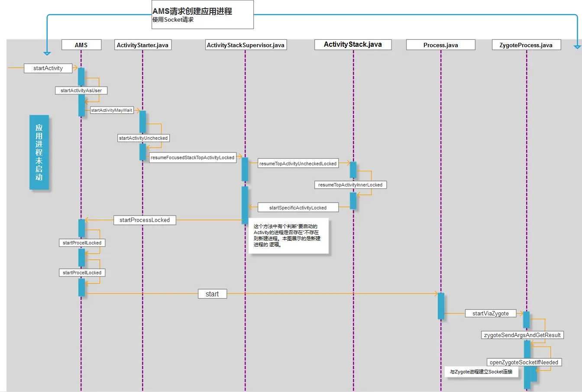This screenshot has width=582, height=392.
Task: Click the zygoteSendArgsAndGetResult label
Action: click(522, 335)
